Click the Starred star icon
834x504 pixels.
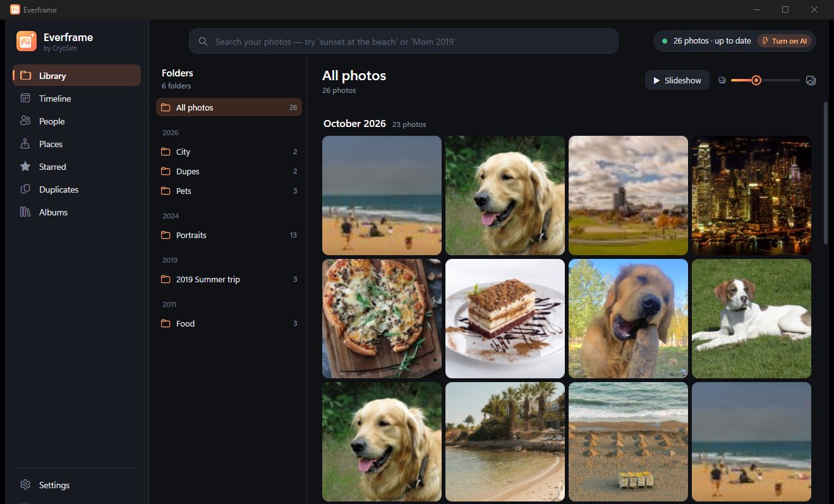tap(25, 167)
